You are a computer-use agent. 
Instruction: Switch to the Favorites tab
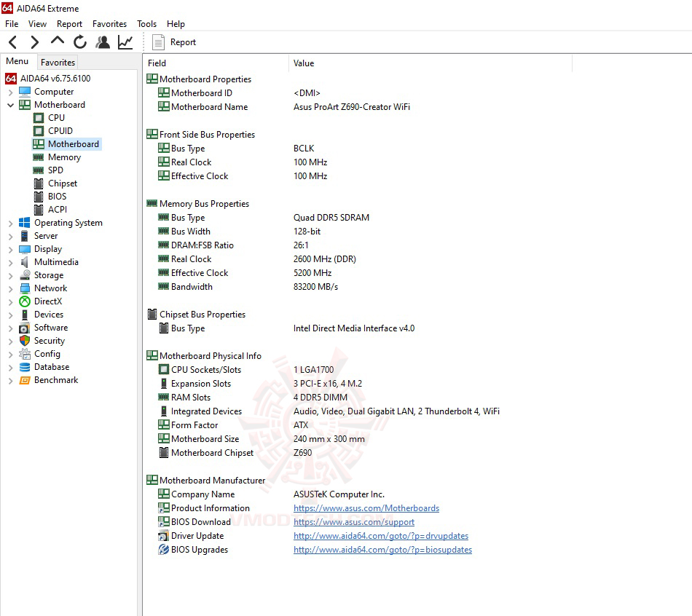click(x=57, y=62)
